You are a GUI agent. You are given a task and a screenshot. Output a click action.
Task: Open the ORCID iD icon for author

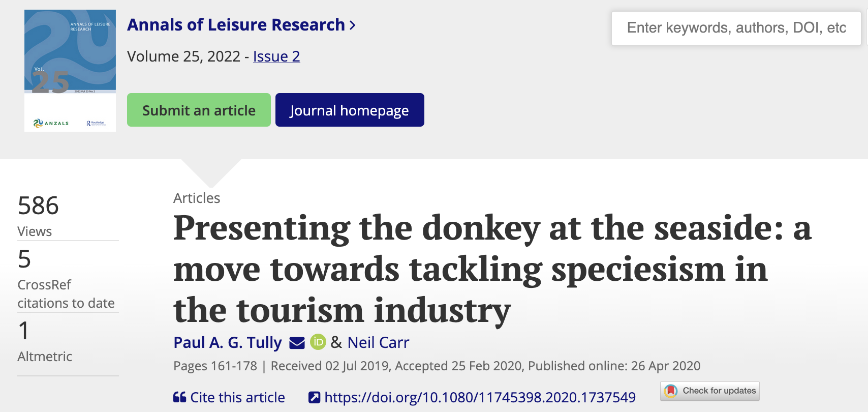[318, 342]
